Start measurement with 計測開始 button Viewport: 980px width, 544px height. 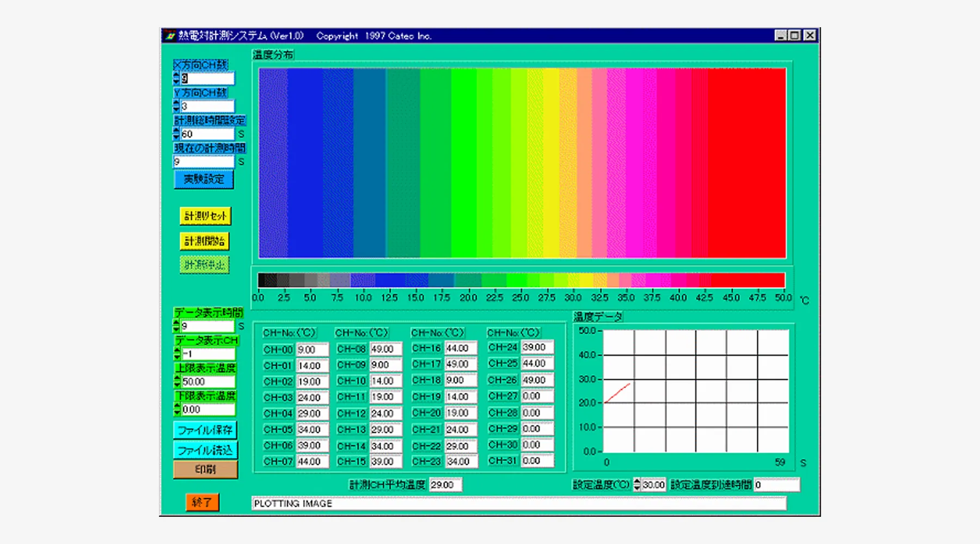(205, 241)
